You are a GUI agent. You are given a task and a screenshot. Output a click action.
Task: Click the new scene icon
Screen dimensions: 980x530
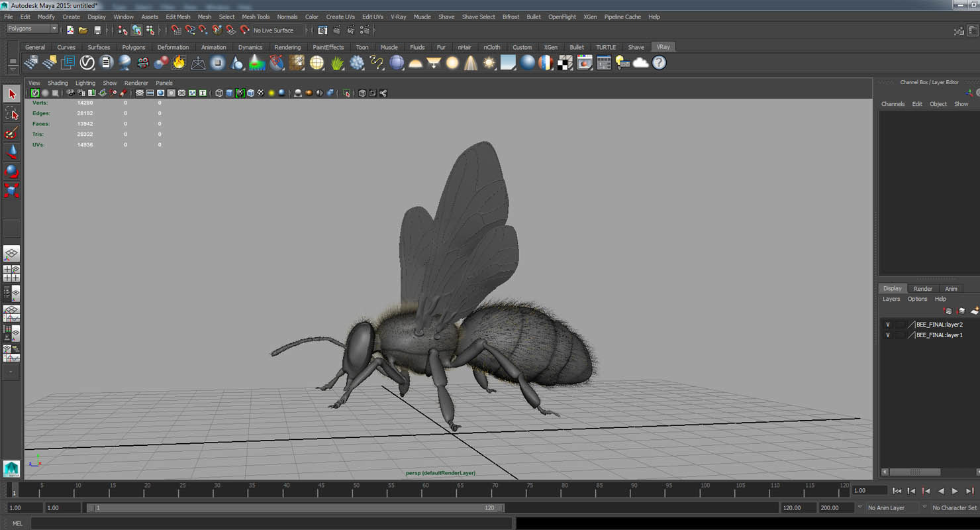pyautogui.click(x=70, y=30)
